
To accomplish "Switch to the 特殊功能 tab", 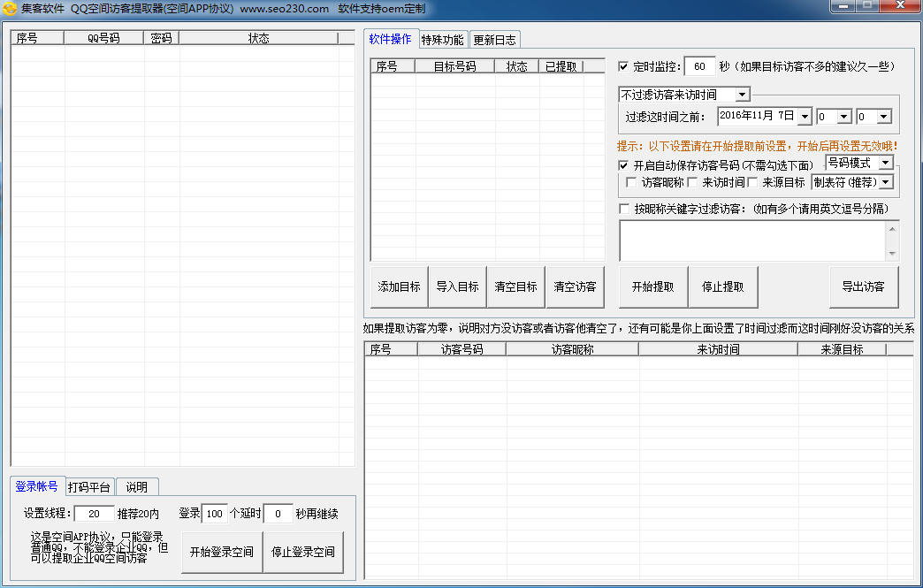I will click(x=442, y=40).
